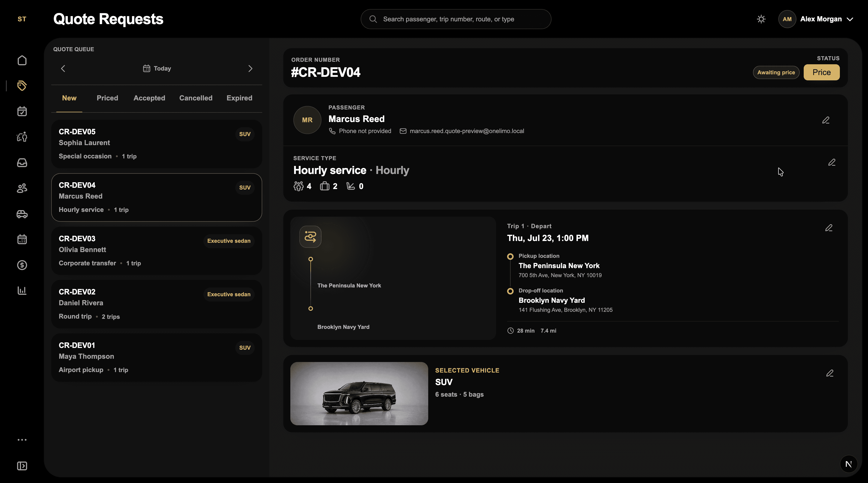
Task: Click the Thu, Jul 23, 1:00 PM text
Action: [548, 238]
